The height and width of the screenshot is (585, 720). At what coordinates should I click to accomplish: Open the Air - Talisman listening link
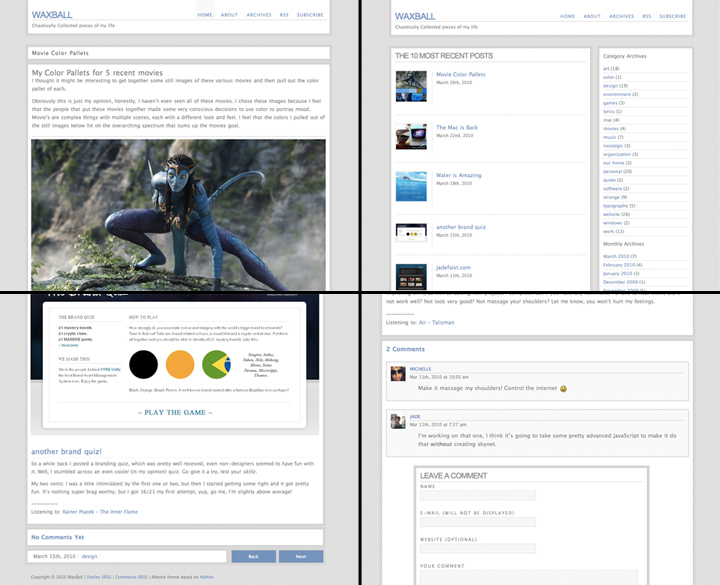coord(437,322)
